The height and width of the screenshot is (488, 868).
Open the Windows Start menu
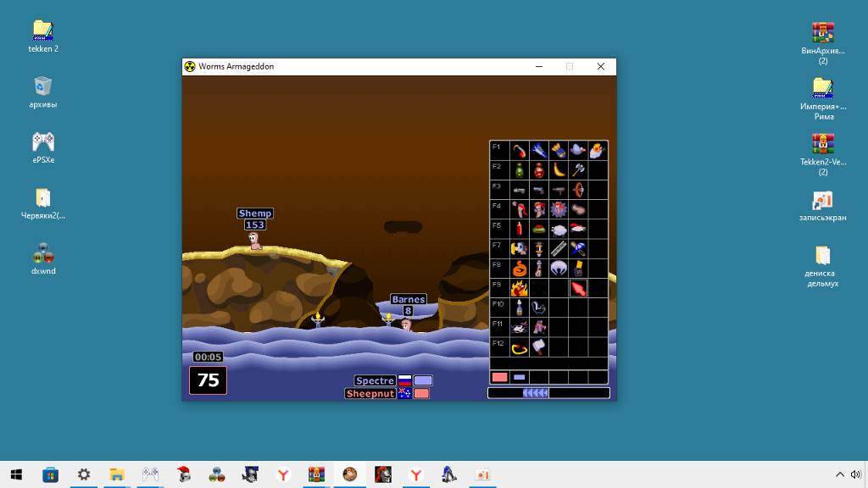17,474
